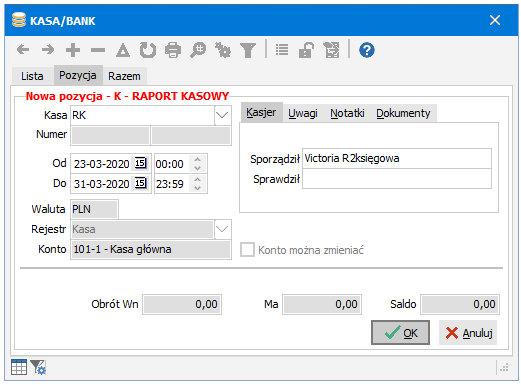The width and height of the screenshot is (521, 385).
Task: Open the calendar picker for Od date
Action: [140, 163]
